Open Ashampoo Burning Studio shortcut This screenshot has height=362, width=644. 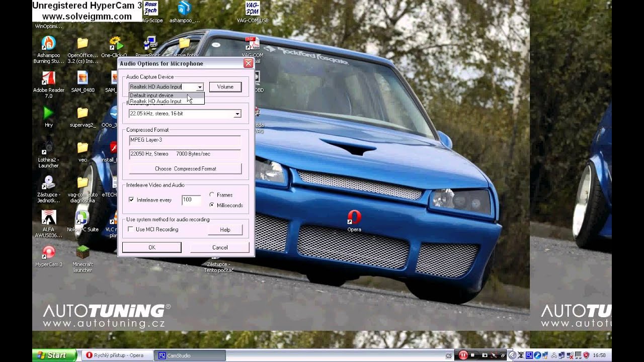49,50
